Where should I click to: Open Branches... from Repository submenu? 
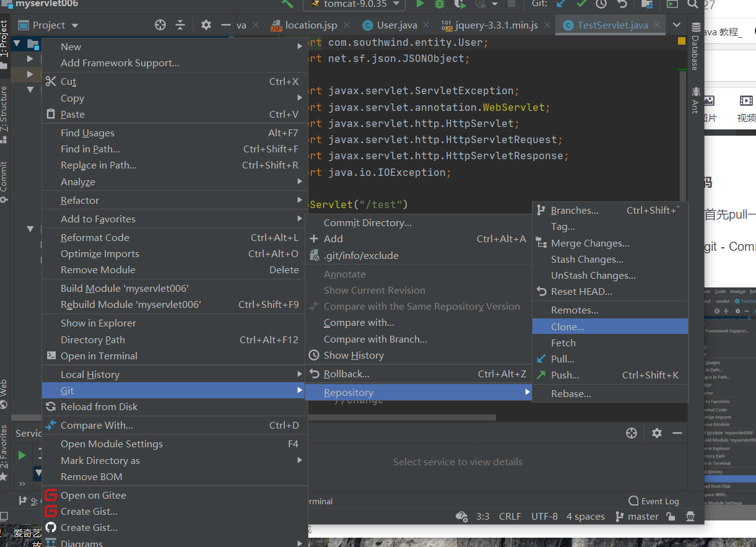(610, 211)
